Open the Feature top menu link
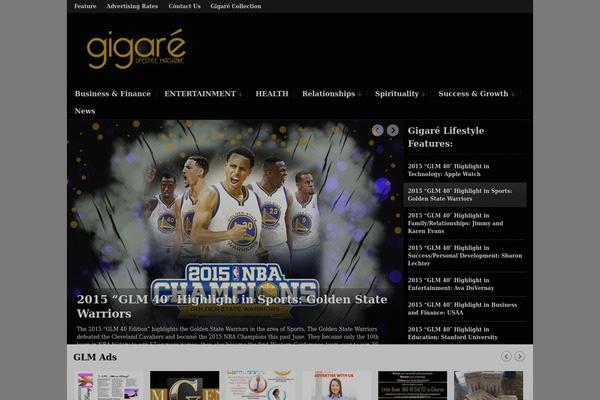The width and height of the screenshot is (600, 400). click(85, 6)
